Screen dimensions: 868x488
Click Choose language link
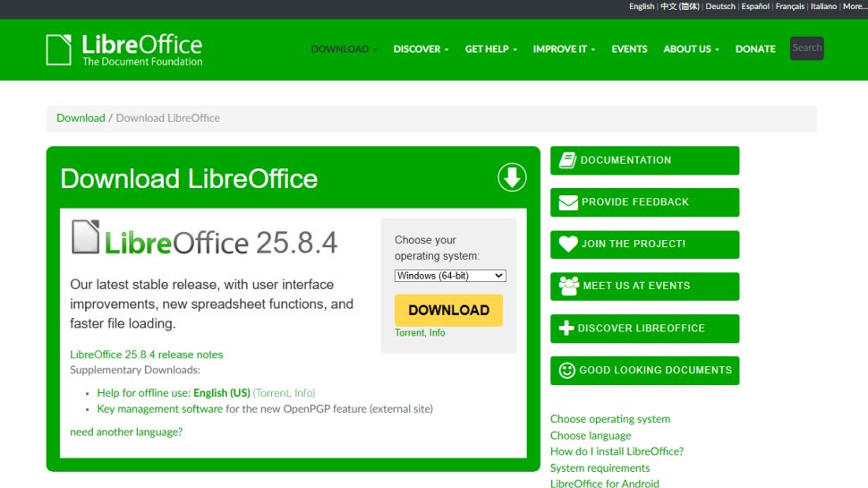(x=590, y=436)
